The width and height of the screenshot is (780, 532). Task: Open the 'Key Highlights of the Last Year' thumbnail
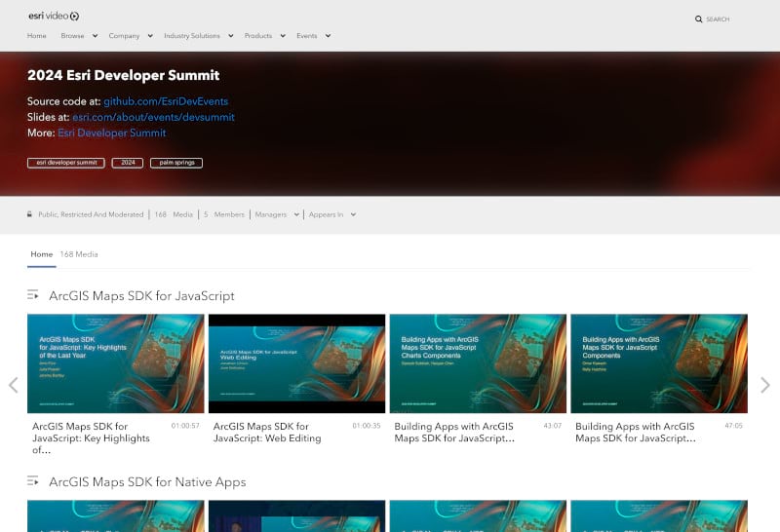116,363
